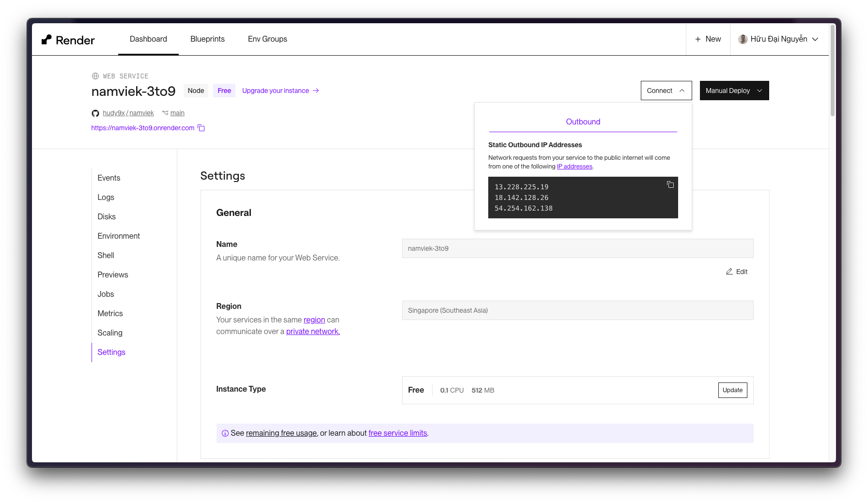The width and height of the screenshot is (868, 503).
Task: Click the info icon in usage banner
Action: 225,433
